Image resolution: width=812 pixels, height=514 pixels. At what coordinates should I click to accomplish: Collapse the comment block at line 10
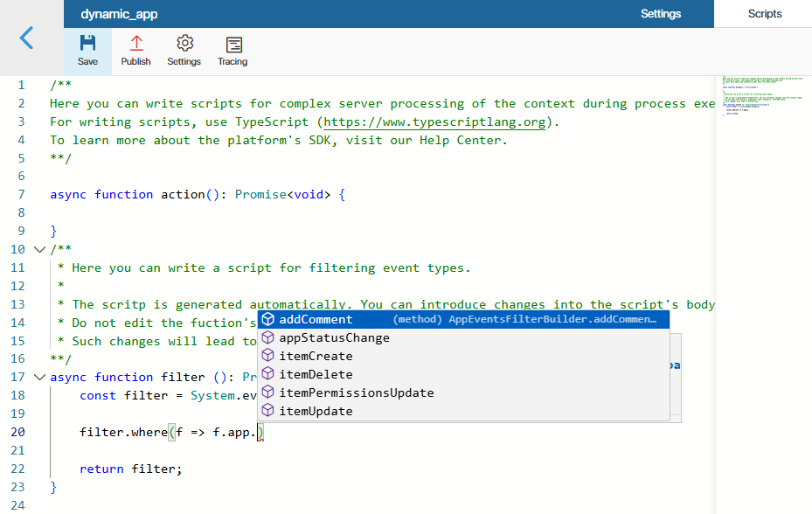click(38, 250)
